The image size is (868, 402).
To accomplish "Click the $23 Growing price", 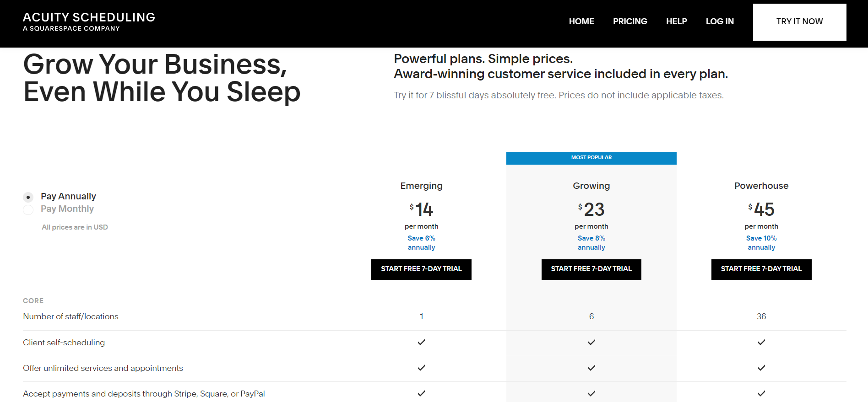I will tap(591, 209).
